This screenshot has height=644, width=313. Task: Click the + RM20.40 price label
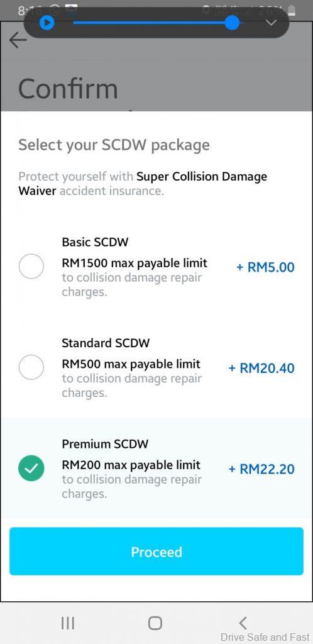[x=261, y=368]
